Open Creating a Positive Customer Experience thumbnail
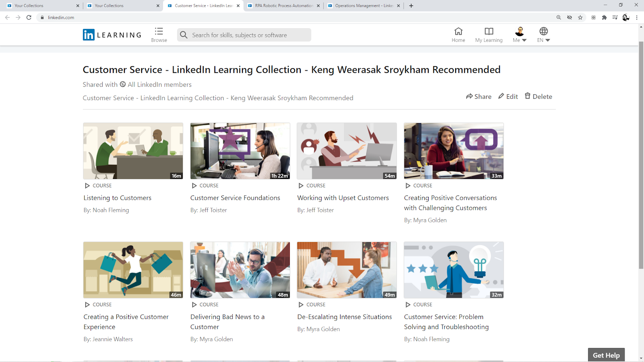The width and height of the screenshot is (644, 362). pyautogui.click(x=133, y=270)
